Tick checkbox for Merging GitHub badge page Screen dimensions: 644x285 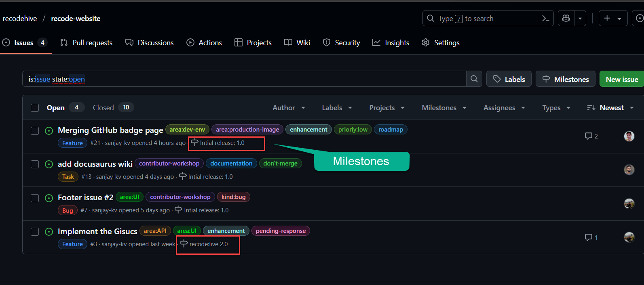click(x=35, y=131)
